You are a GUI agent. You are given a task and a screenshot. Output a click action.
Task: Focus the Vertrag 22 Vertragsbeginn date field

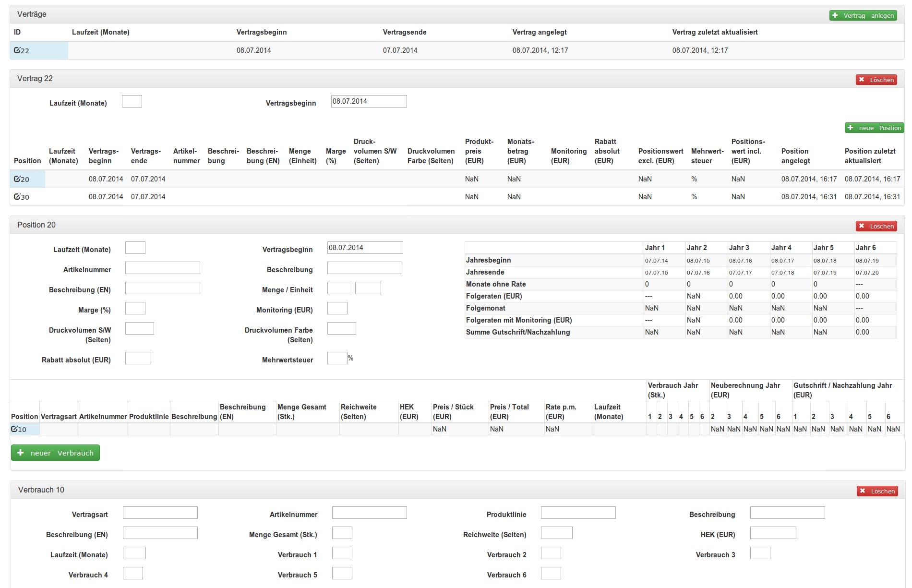369,101
